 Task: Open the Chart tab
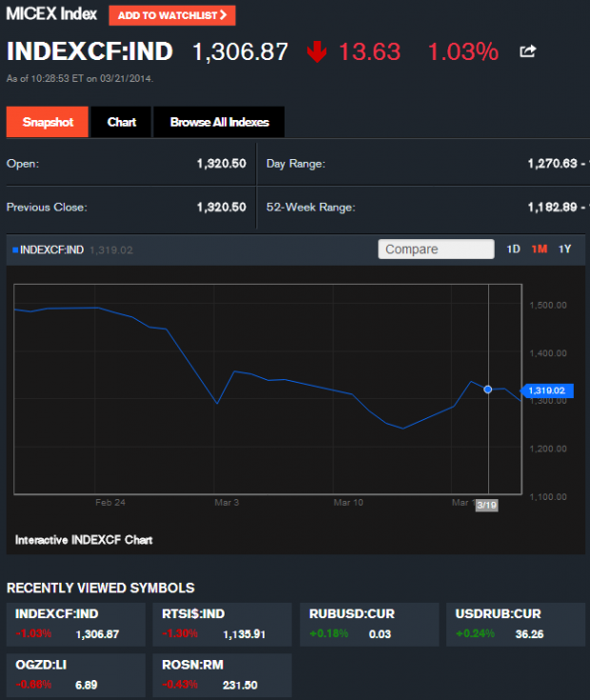[121, 122]
